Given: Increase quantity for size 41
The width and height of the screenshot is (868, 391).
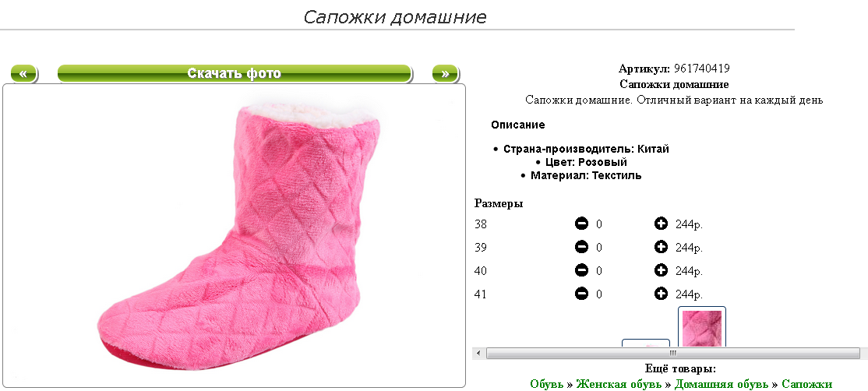Looking at the screenshot, I should (661, 294).
